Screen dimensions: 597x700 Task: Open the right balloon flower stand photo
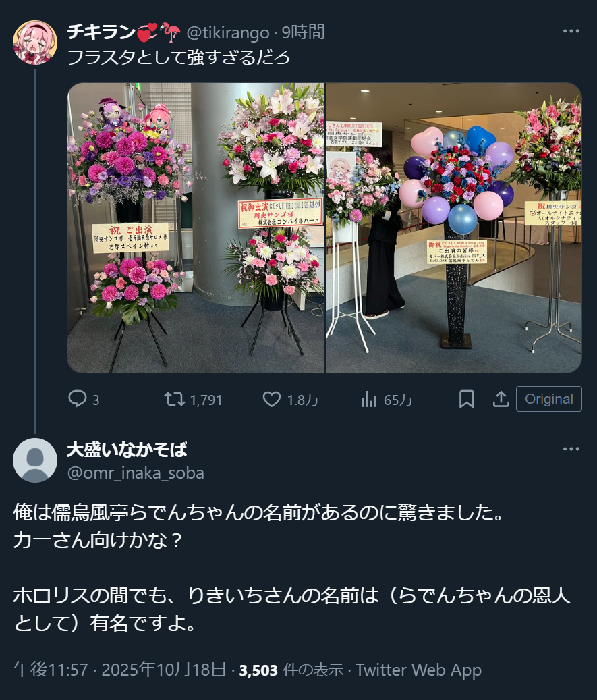pyautogui.click(x=454, y=227)
